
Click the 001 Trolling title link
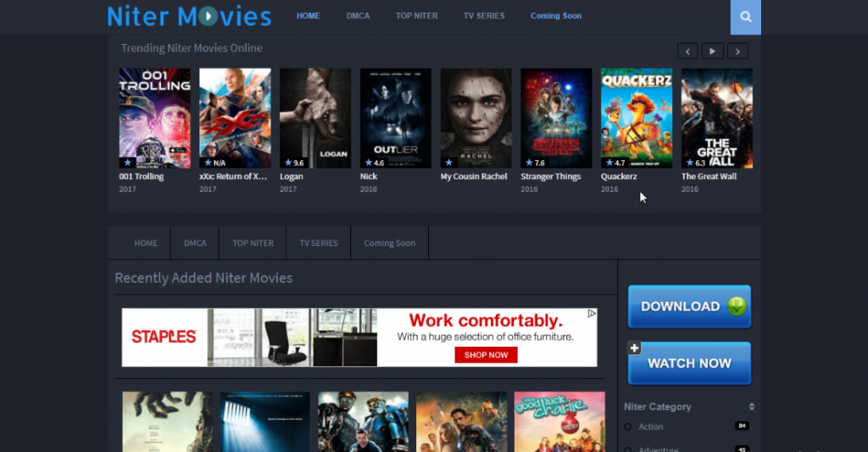point(142,176)
